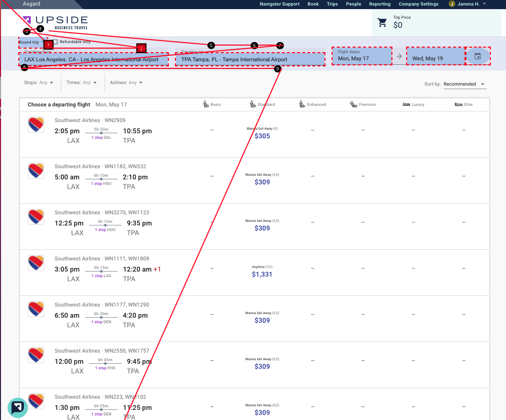This screenshot has height=420, width=506.
Task: Select $309 fare for flight WN1177, WN1290
Action: click(x=262, y=318)
